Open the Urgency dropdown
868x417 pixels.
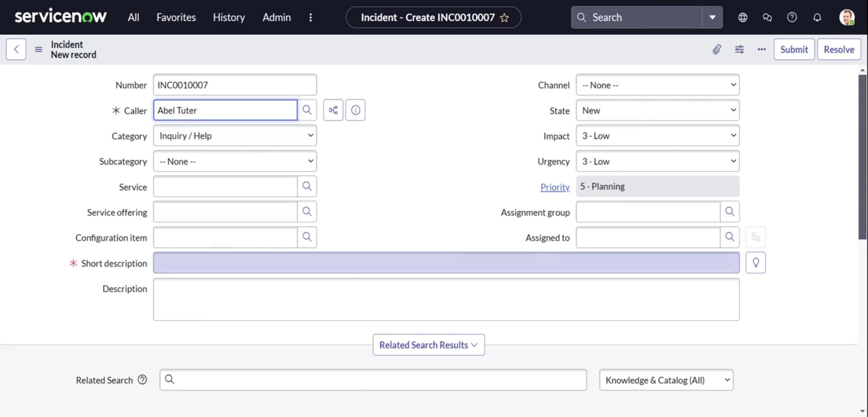coord(657,161)
